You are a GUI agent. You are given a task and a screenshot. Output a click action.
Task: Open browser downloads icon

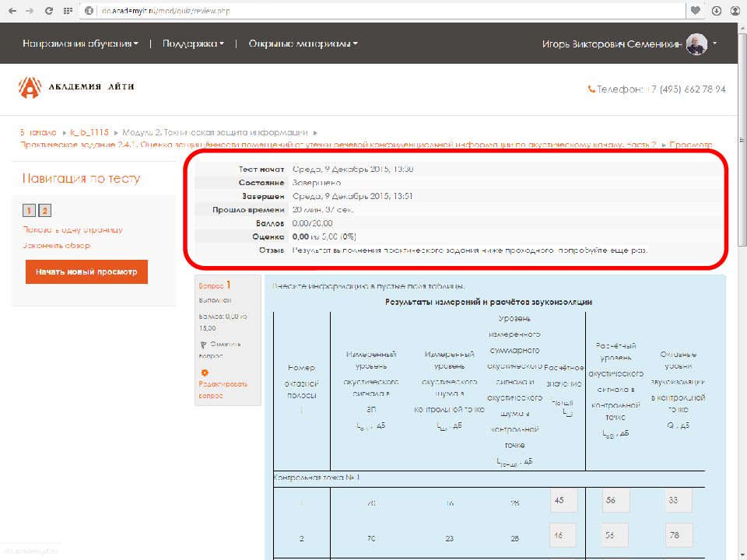(716, 11)
